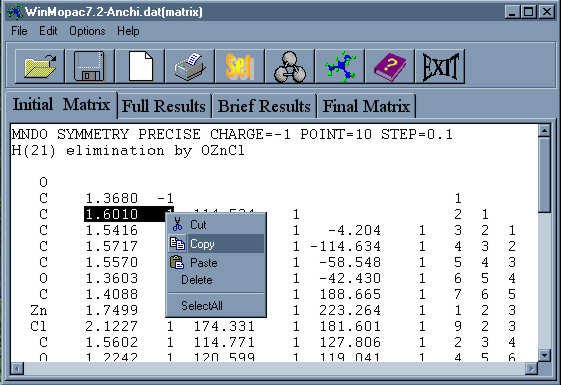Screen dimensions: 561x385
Task: Click the angle value 114.771
Action: tap(224, 342)
